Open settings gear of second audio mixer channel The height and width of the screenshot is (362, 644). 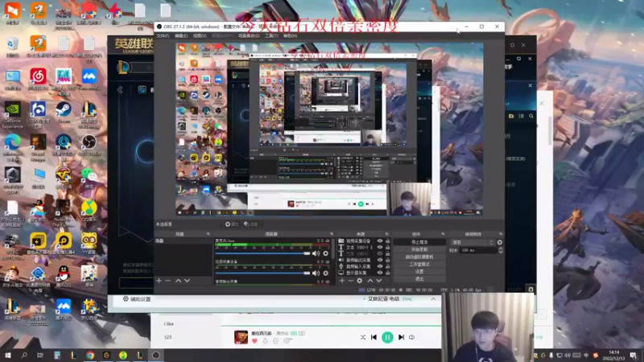tap(326, 273)
